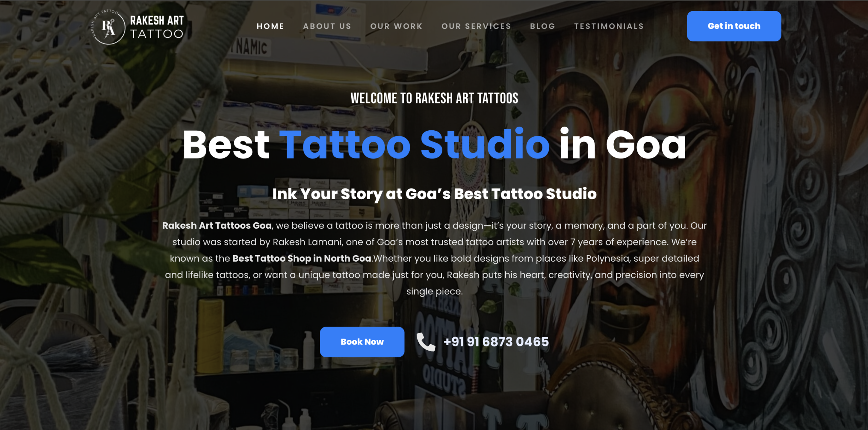This screenshot has width=868, height=430.
Task: Click the phone handset icon
Action: point(426,342)
